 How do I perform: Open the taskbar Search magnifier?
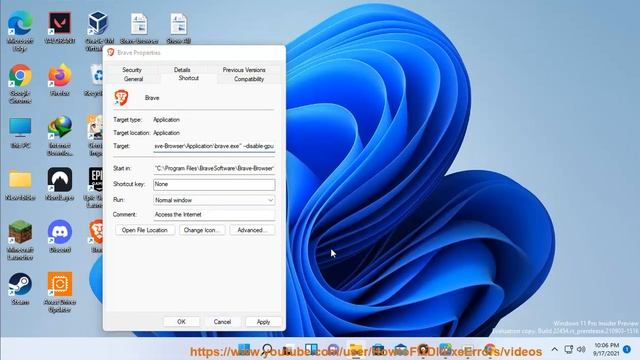click(267, 350)
